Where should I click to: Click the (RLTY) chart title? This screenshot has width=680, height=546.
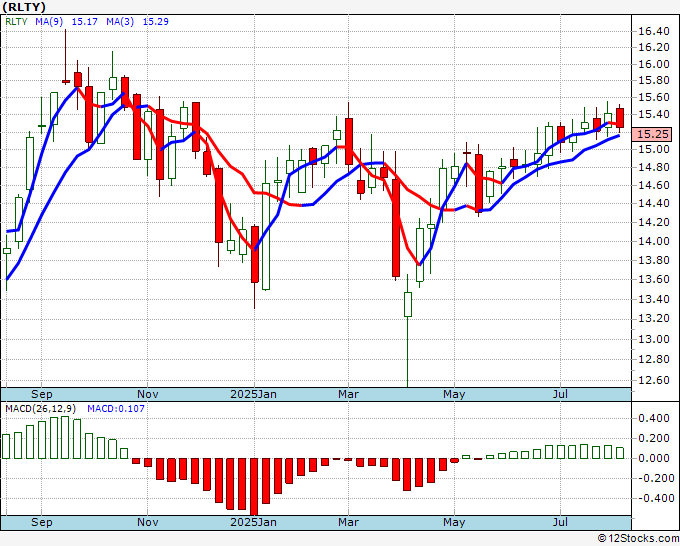(x=24, y=7)
